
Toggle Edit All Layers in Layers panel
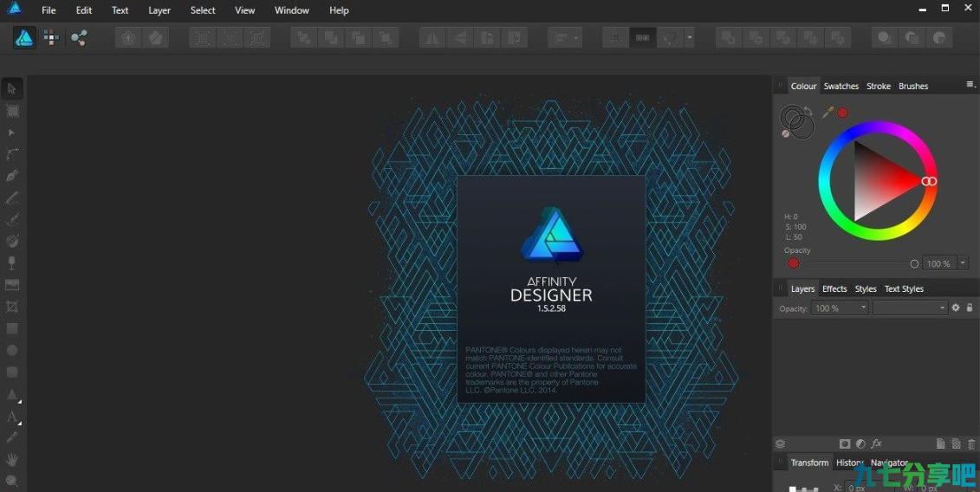click(780, 443)
